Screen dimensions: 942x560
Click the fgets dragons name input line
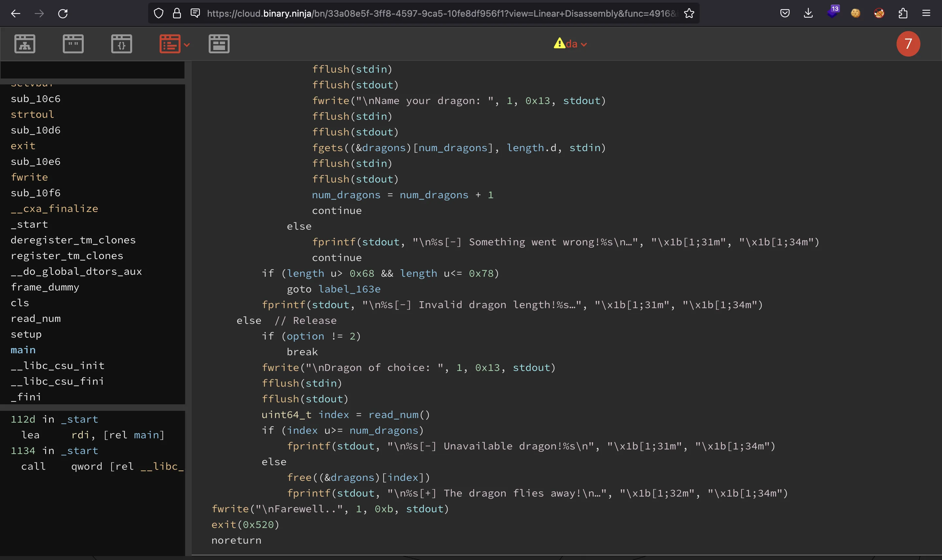[x=459, y=148]
